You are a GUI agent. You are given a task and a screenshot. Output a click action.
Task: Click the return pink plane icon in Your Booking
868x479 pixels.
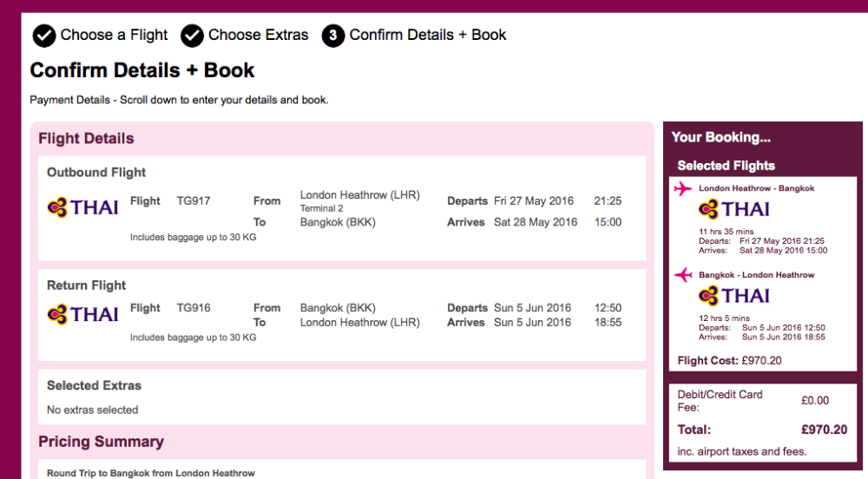coord(683,275)
